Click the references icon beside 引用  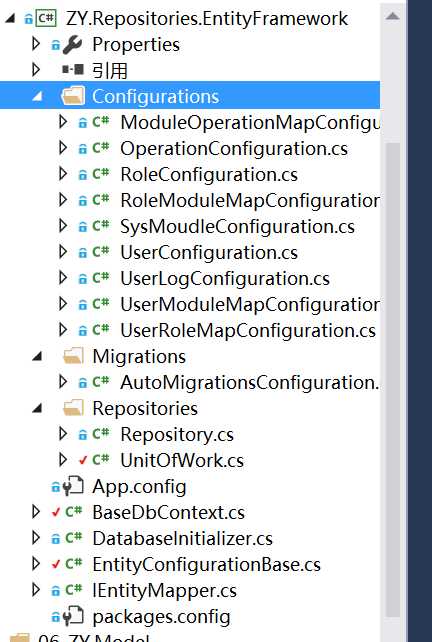[x=73, y=70]
